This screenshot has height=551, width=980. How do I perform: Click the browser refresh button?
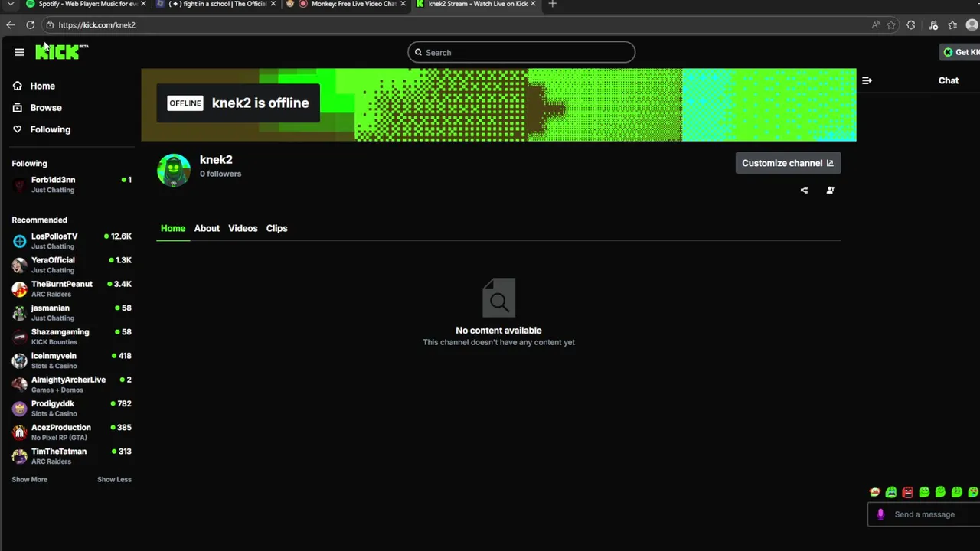[30, 25]
